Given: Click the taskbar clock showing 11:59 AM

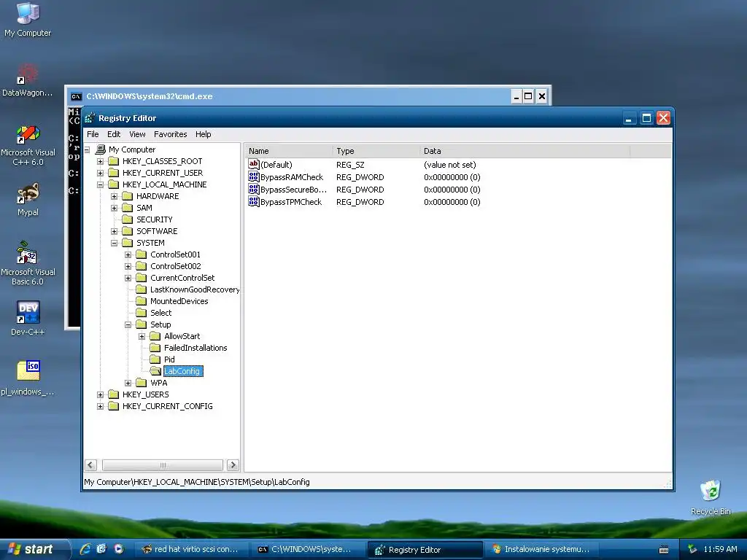Looking at the screenshot, I should tap(720, 549).
